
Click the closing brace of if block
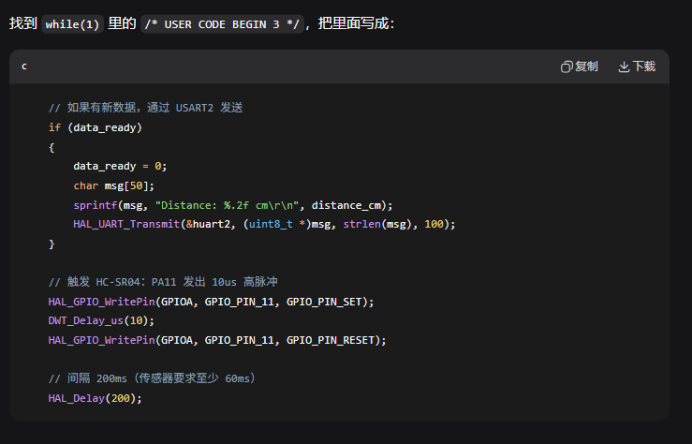pyautogui.click(x=52, y=244)
